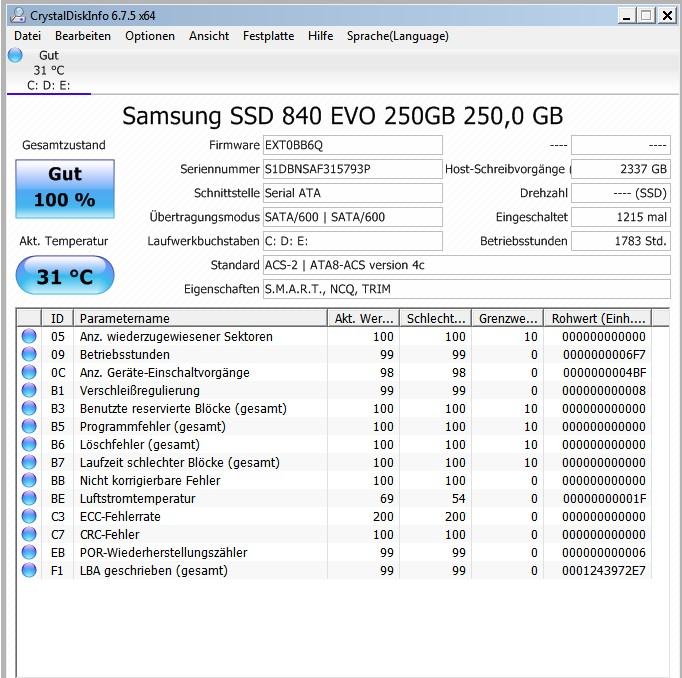This screenshot has height=678, width=682.
Task: Click the empty field right of Firmware
Action: (621, 145)
